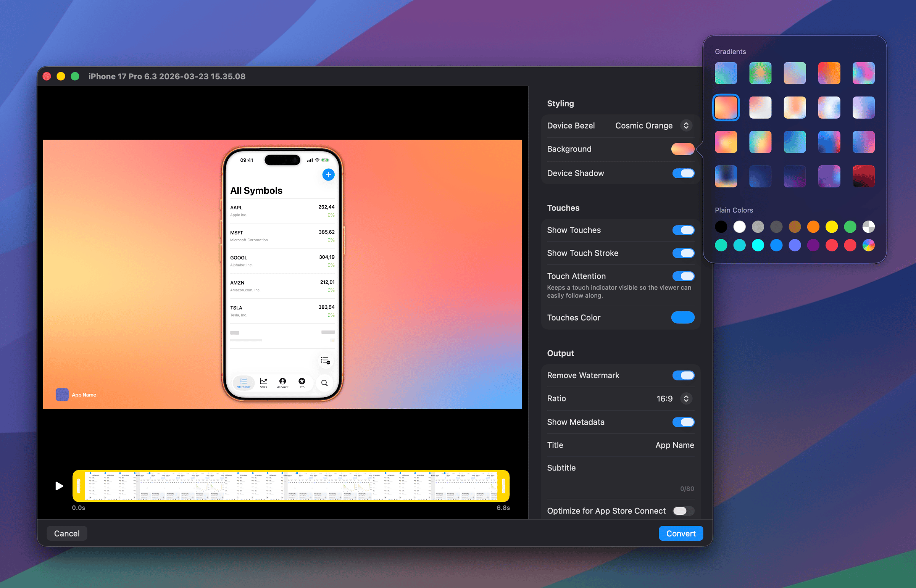The width and height of the screenshot is (916, 588).
Task: Click the search magnifier in phone tab bar
Action: pos(324,383)
